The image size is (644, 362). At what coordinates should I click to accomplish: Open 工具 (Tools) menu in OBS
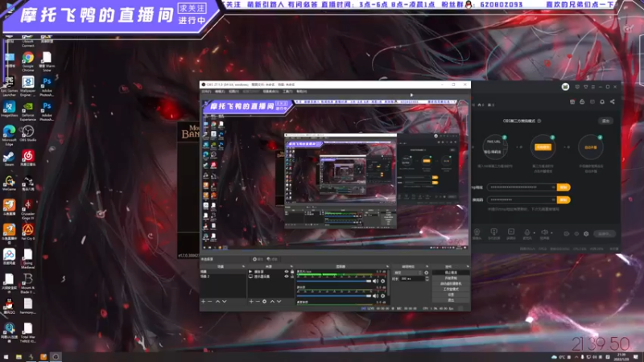287,91
